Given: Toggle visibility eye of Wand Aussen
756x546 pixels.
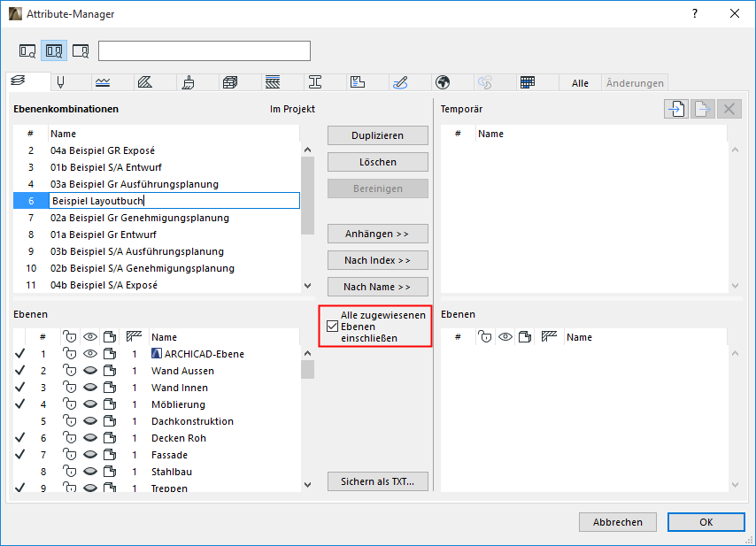Looking at the screenshot, I should (x=90, y=371).
